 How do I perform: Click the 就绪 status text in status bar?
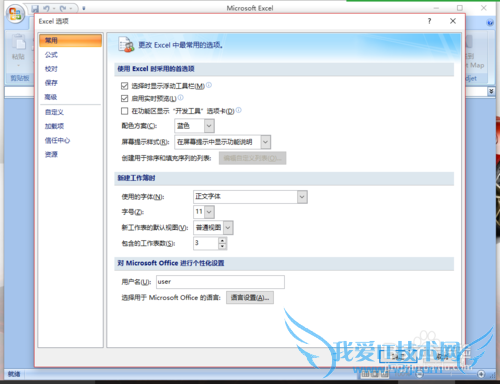tap(14, 374)
